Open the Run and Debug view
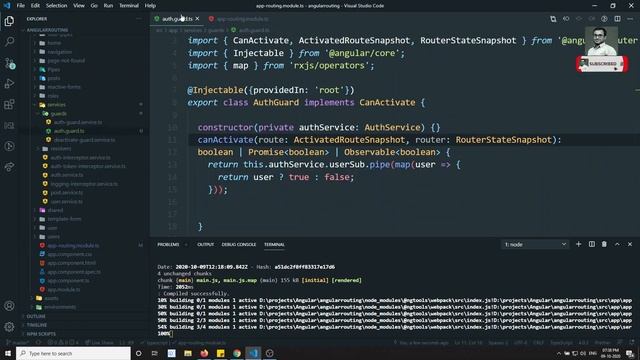 click(x=9, y=84)
